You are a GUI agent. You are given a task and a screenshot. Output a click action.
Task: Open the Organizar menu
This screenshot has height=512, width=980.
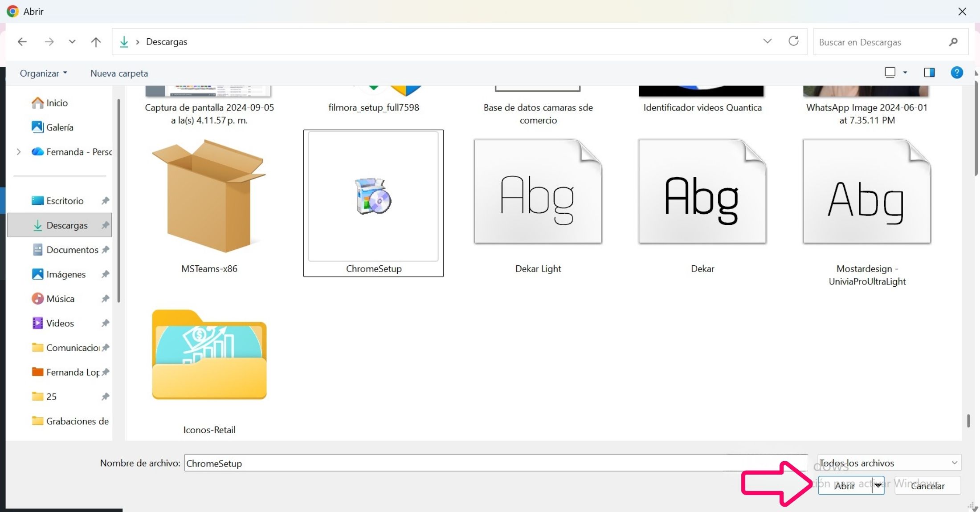point(43,73)
